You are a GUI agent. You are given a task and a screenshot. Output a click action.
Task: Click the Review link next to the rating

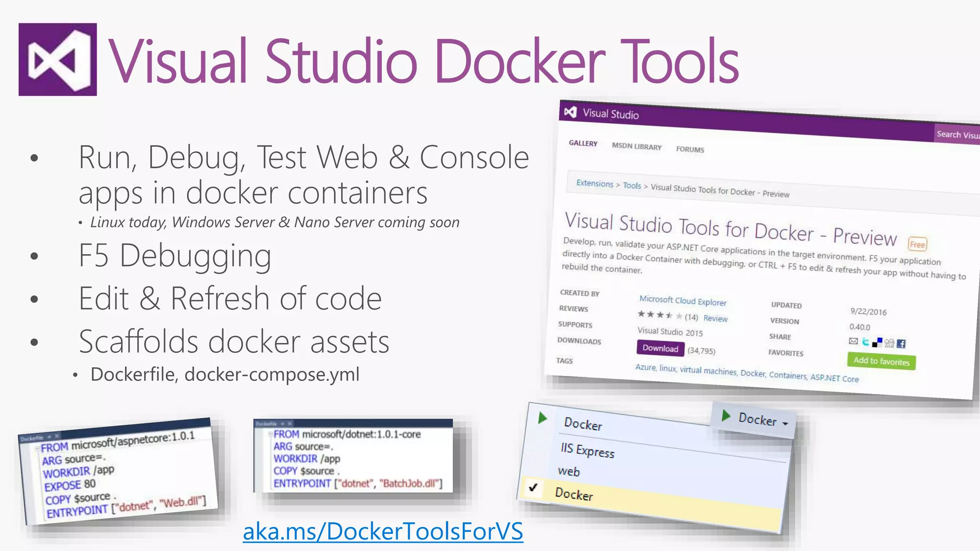pos(715,319)
